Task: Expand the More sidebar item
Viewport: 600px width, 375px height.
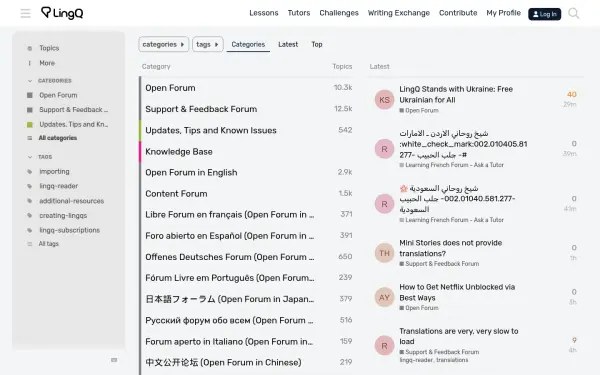Action: pyautogui.click(x=47, y=63)
